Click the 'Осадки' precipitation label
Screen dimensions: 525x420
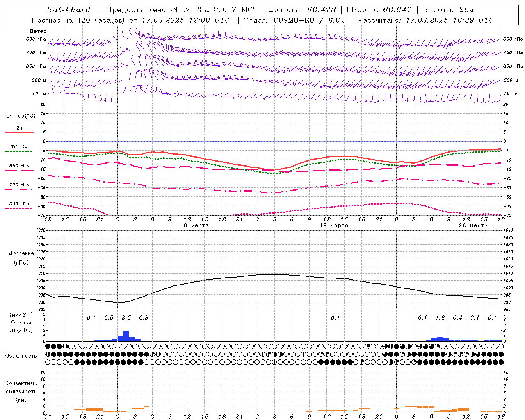pyautogui.click(x=21, y=322)
